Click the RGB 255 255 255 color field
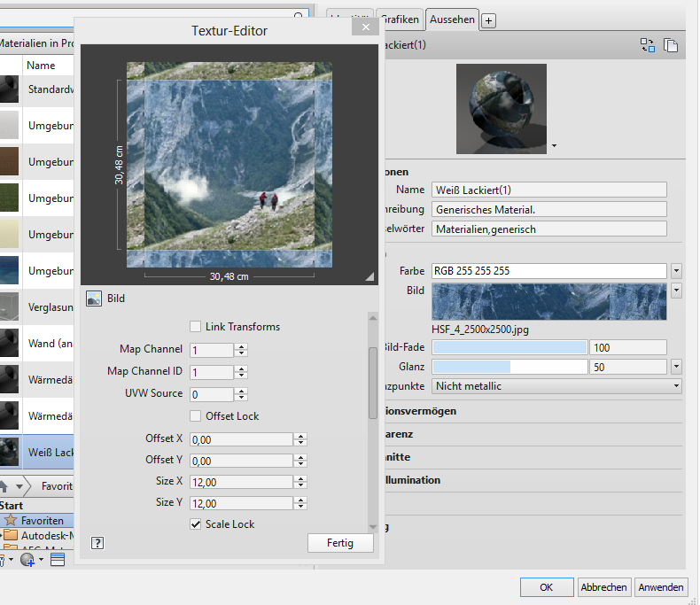Screen dimensions: 700x605 click(x=549, y=271)
